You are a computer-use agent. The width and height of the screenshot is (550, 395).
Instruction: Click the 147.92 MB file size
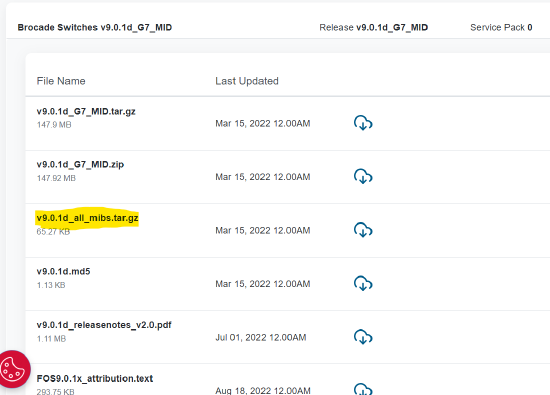(56, 178)
